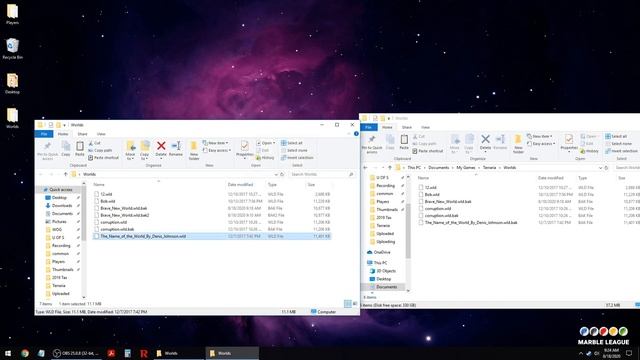This screenshot has width=640, height=360.
Task: Open the Move to dropdown in the Quick access window
Action: point(130,151)
